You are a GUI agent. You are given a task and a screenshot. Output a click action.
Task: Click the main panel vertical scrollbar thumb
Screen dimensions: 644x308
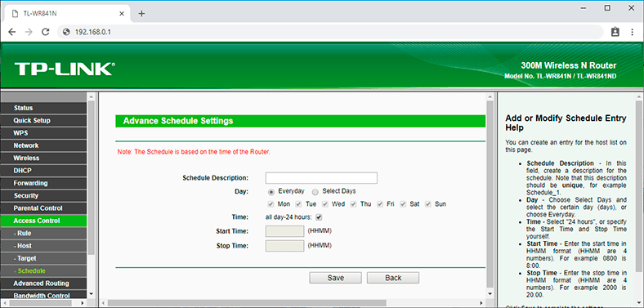point(490,194)
